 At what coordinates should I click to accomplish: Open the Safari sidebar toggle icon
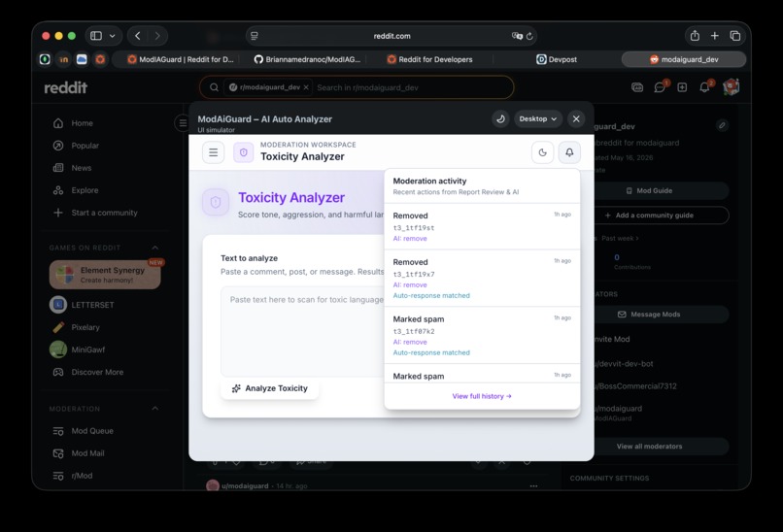click(96, 36)
